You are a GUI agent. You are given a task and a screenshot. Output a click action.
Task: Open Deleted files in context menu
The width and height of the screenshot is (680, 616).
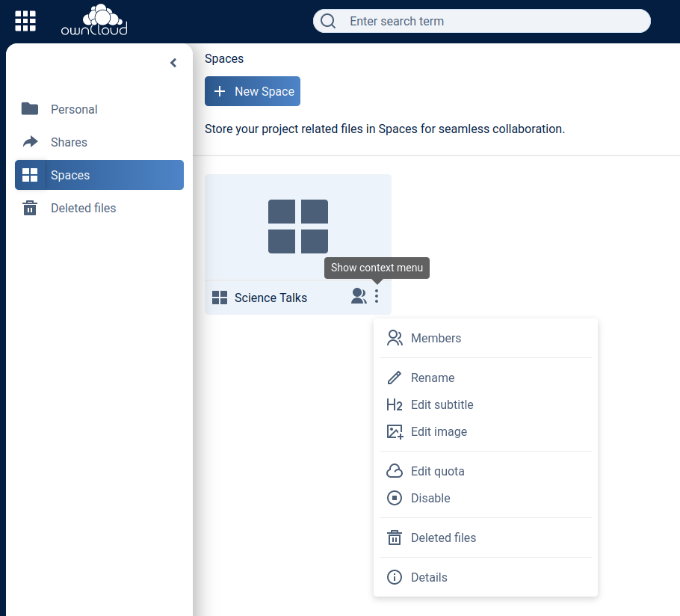click(x=443, y=538)
